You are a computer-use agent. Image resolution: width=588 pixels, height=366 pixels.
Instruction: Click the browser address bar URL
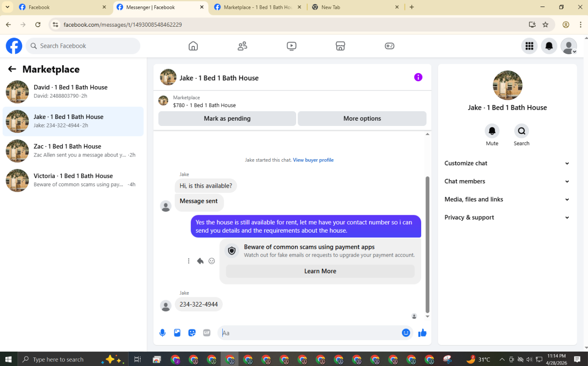tap(123, 25)
